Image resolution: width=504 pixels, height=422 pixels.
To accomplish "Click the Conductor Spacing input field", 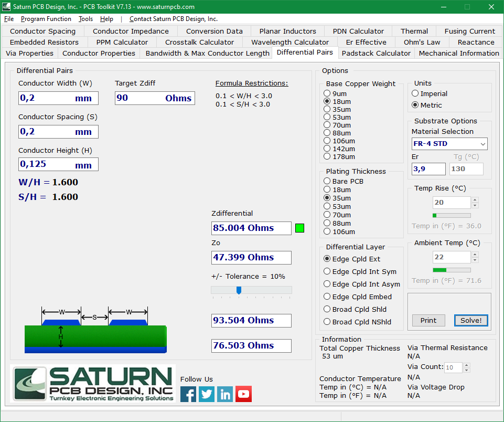I will [58, 132].
